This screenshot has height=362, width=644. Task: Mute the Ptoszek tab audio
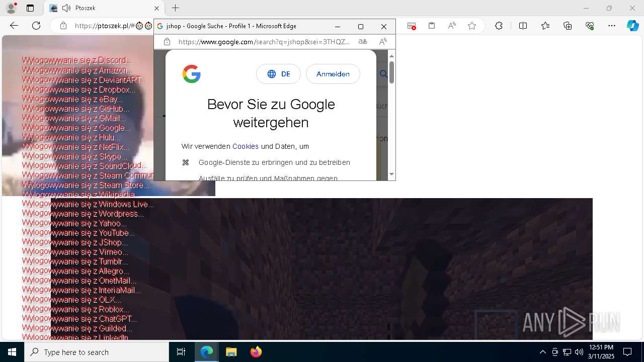[x=66, y=8]
